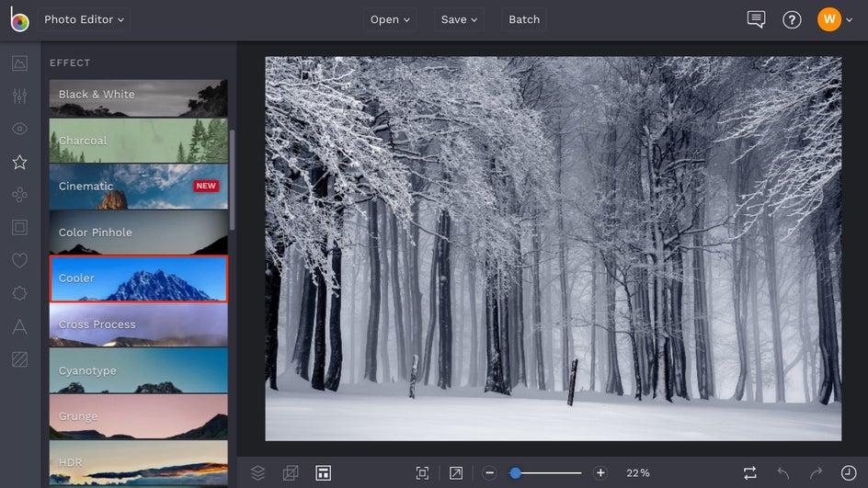The height and width of the screenshot is (488, 868).
Task: Click the compare/swap arrows icon
Action: (750, 473)
